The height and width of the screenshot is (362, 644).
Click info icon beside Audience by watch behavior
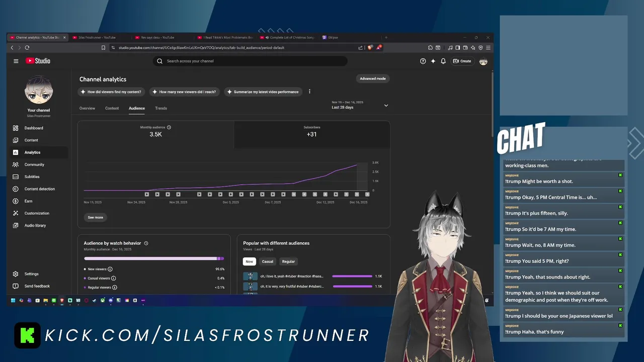point(146,243)
